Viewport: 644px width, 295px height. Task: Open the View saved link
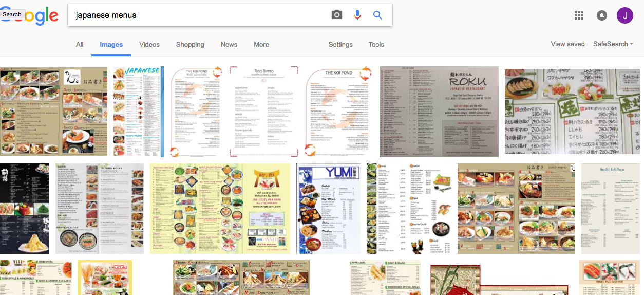567,44
